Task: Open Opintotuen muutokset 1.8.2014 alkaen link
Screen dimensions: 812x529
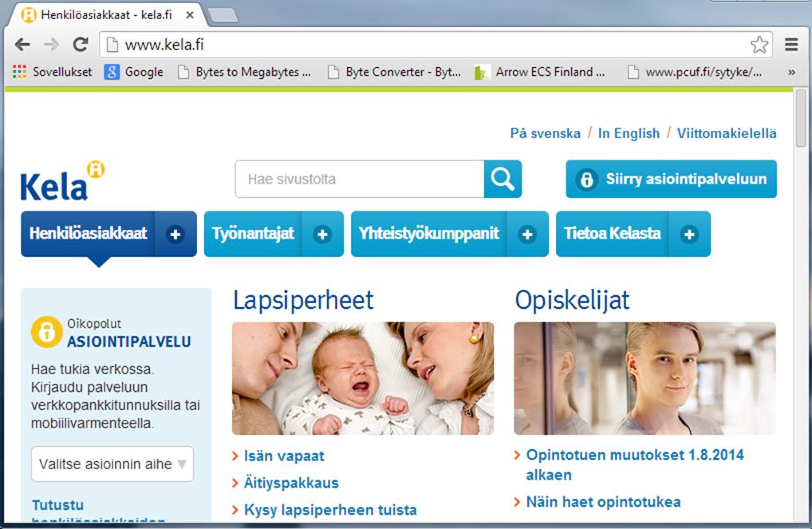Action: pyautogui.click(x=635, y=464)
